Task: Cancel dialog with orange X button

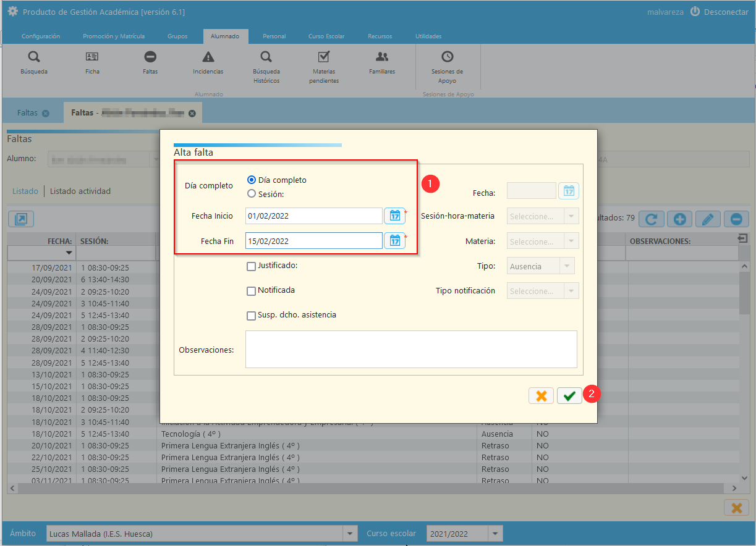Action: (x=541, y=396)
